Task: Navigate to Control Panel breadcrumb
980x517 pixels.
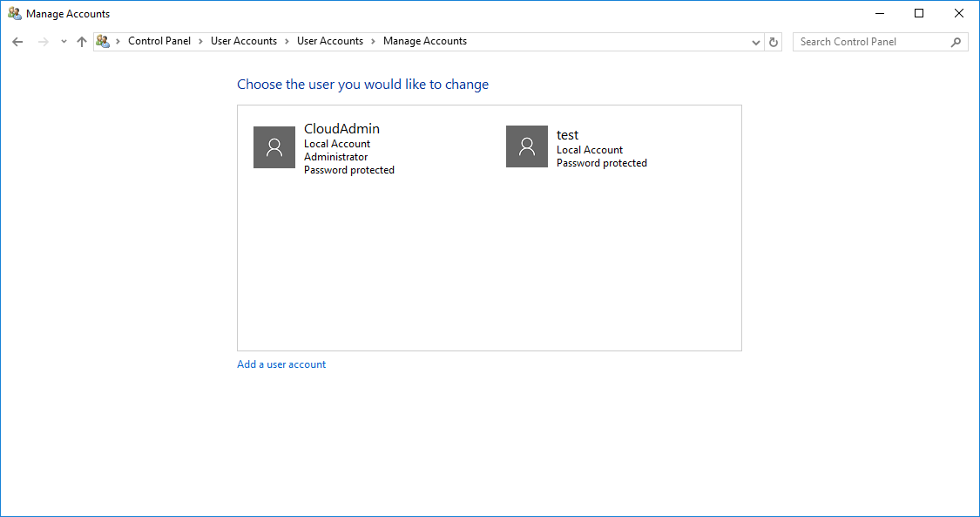Action: tap(159, 41)
